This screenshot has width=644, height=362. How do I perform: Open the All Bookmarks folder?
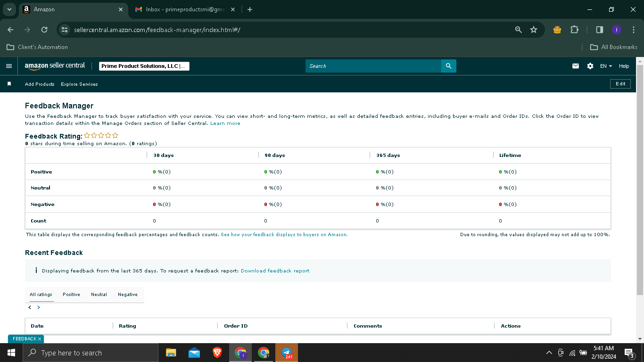coord(614,47)
